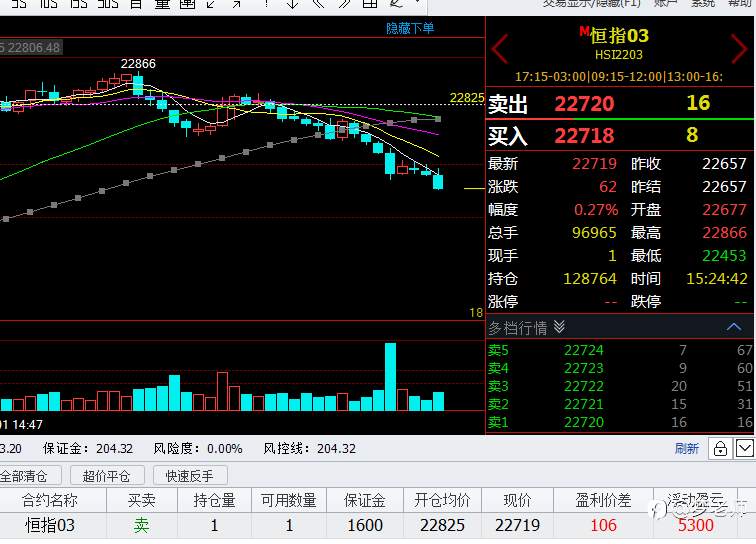Click the 买卖 column header
The width and height of the screenshot is (756, 544).
click(x=142, y=501)
